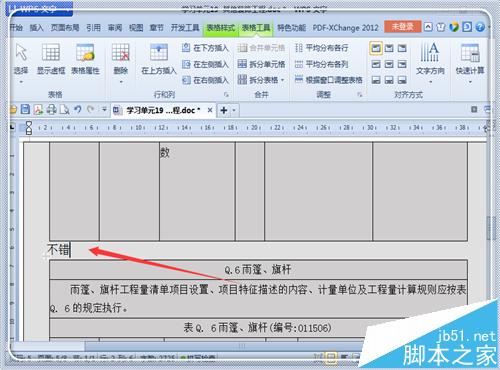The image size is (500, 370).
Task: Open the Section (章节) tab
Action: [157, 27]
